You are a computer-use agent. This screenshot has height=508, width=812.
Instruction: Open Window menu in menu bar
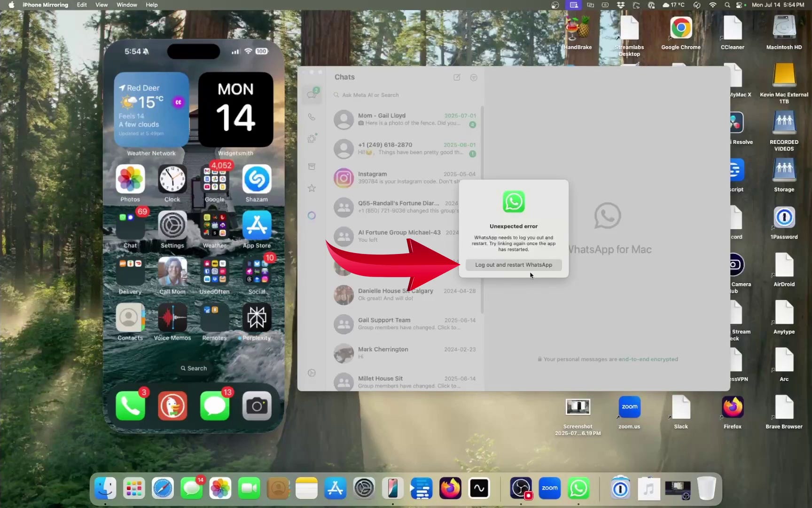pyautogui.click(x=127, y=5)
